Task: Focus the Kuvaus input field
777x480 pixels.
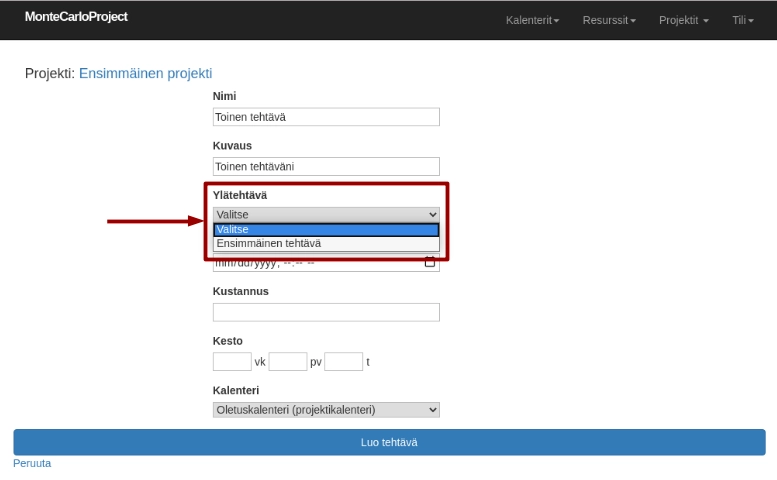Action: click(x=326, y=167)
